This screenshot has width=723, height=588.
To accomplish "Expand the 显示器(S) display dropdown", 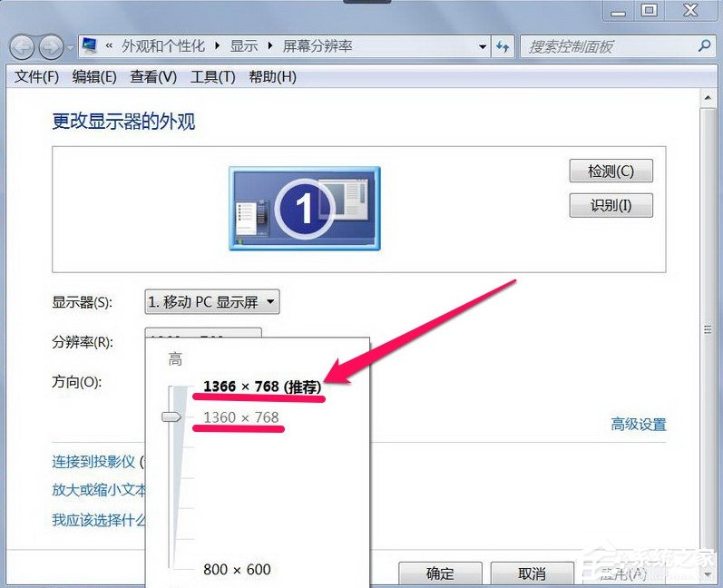I will tap(212, 302).
